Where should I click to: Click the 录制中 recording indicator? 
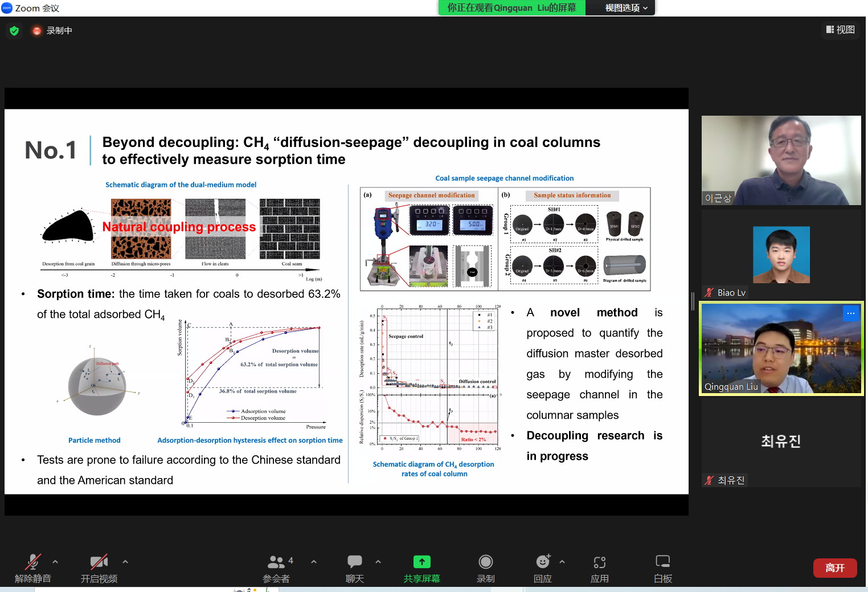(53, 31)
